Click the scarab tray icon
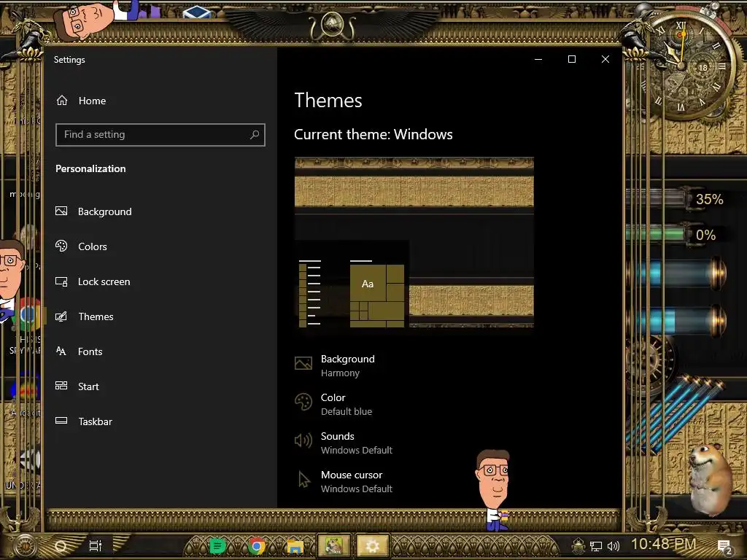 point(578,546)
